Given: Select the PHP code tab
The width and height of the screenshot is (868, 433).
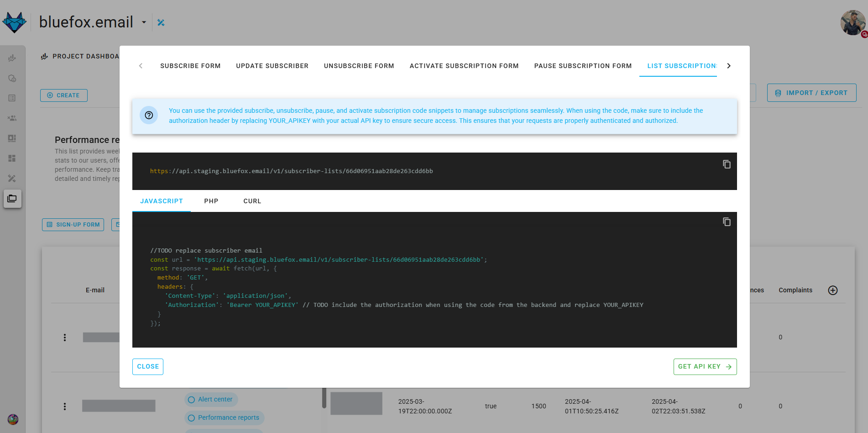Looking at the screenshot, I should (211, 201).
